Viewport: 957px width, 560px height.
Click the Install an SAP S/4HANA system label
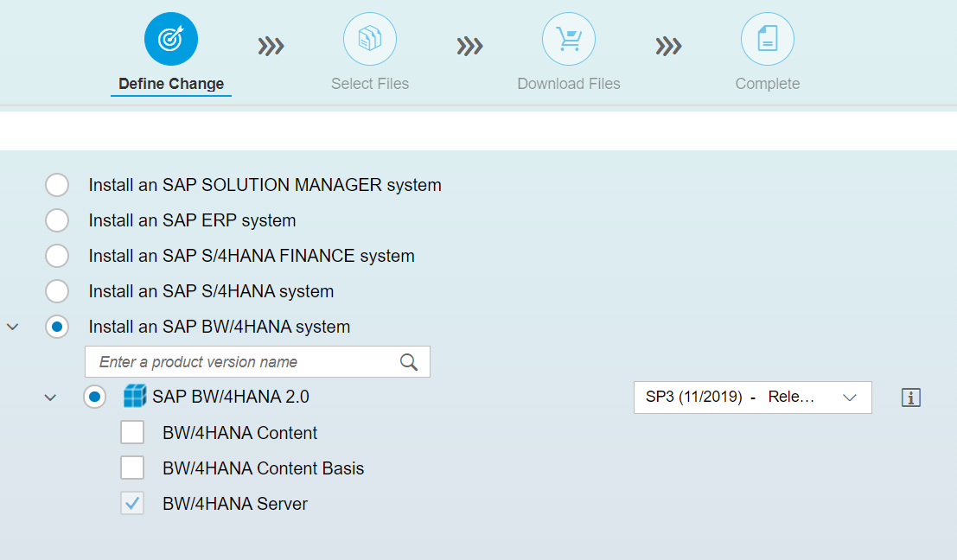click(x=211, y=291)
